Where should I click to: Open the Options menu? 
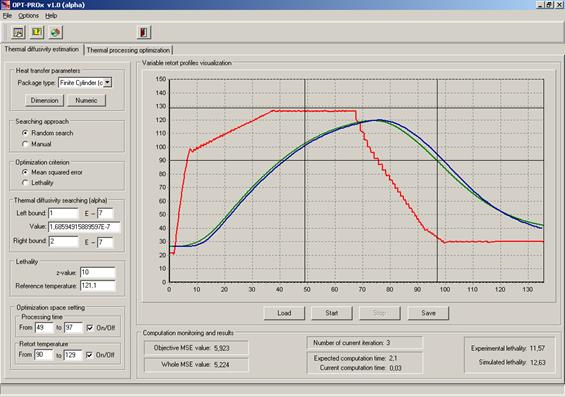click(x=28, y=15)
